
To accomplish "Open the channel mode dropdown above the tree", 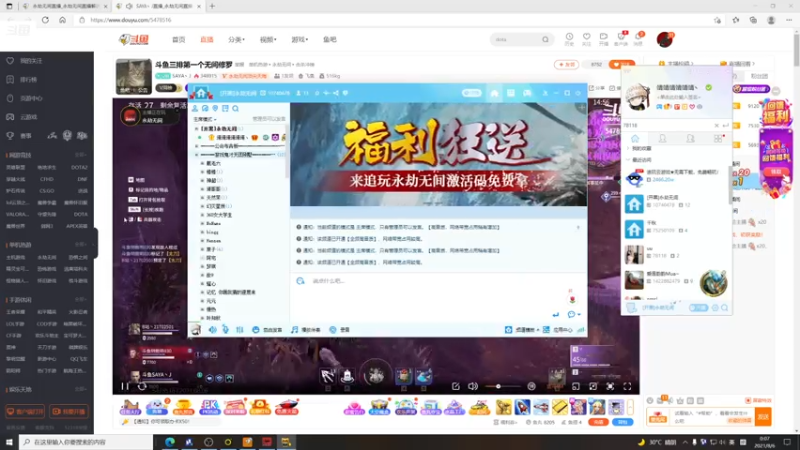I will [205, 119].
